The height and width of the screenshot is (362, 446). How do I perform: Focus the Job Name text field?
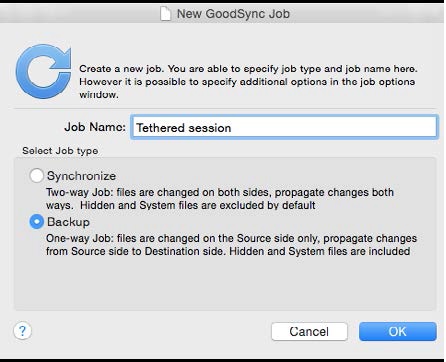(x=284, y=127)
